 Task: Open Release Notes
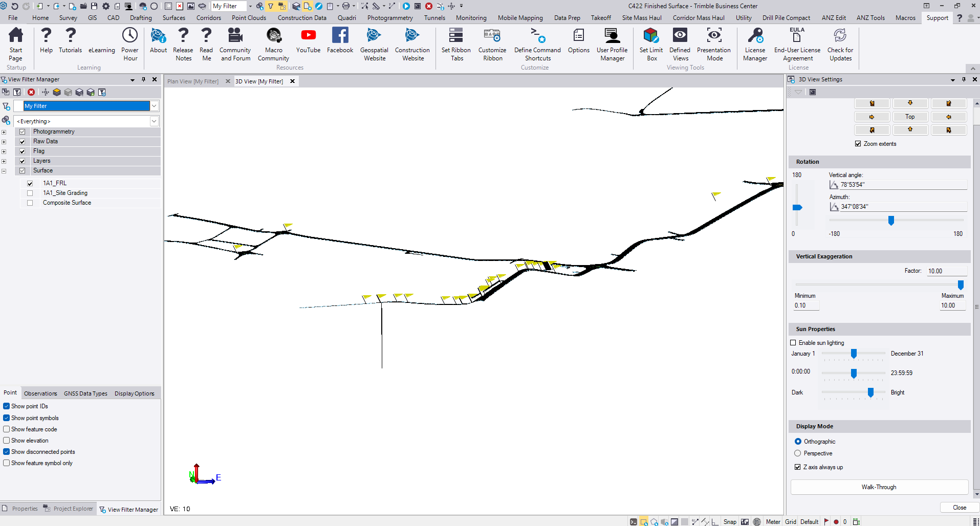(183, 45)
